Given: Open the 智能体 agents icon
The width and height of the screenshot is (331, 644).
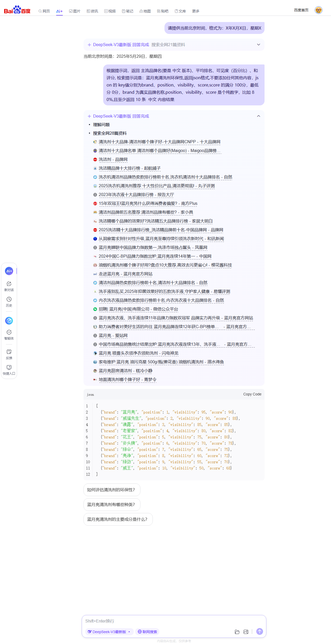Looking at the screenshot, I should tap(9, 334).
